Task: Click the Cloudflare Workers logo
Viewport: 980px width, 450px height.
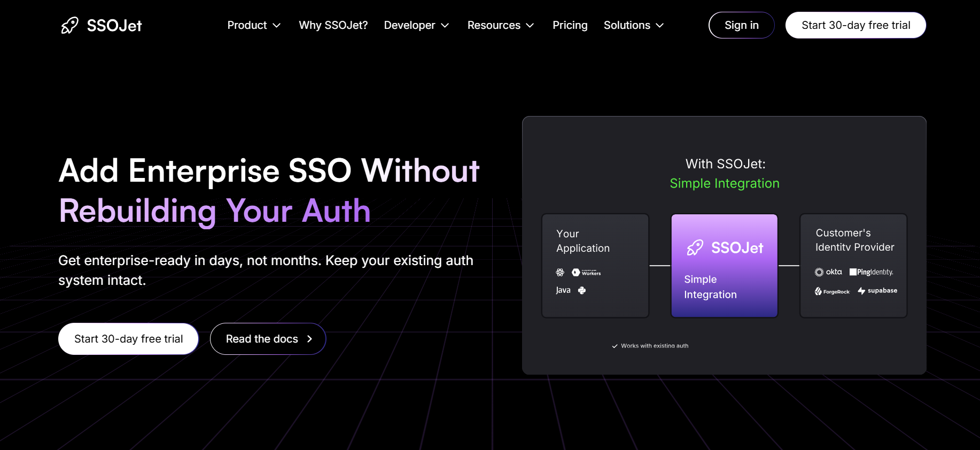Action: (586, 273)
